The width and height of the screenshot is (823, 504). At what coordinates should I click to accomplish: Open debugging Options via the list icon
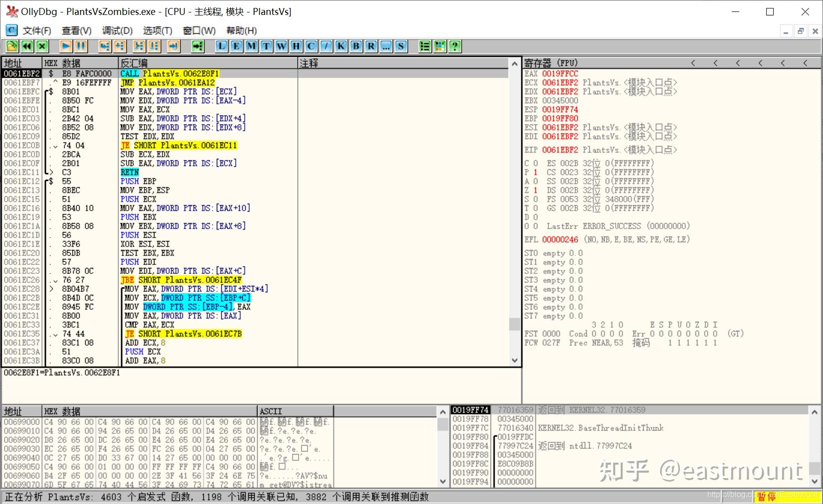click(425, 46)
